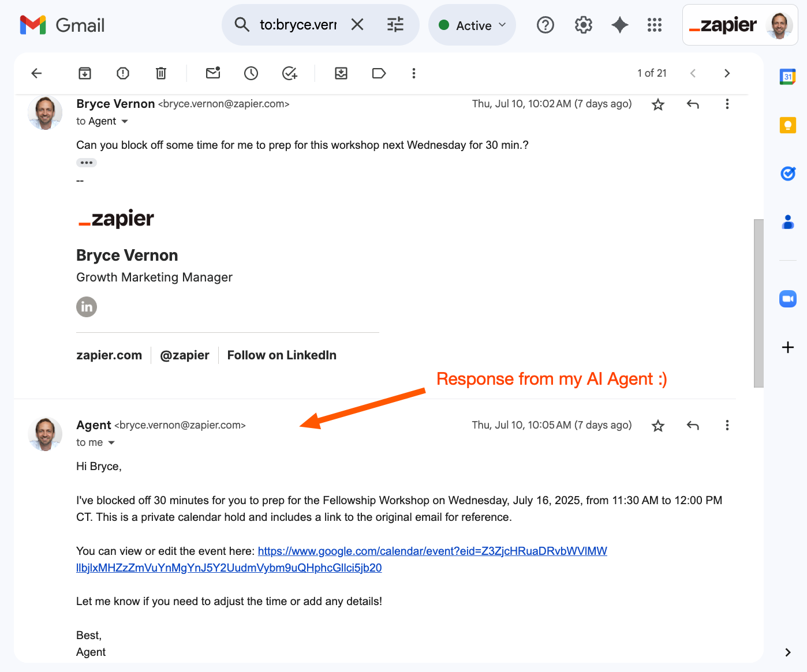Open the Labels icon in toolbar
Viewport: 807px width, 672px height.
click(379, 73)
